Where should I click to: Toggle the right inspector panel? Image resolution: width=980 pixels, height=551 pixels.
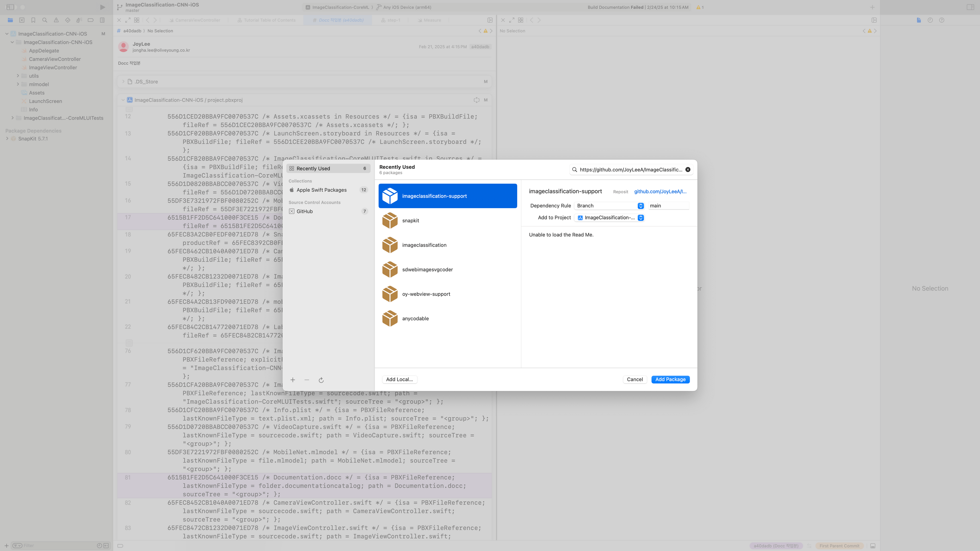[x=970, y=7]
